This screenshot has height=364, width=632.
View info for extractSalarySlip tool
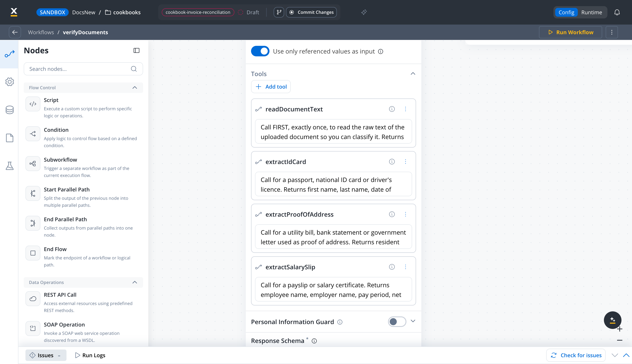coord(392,267)
